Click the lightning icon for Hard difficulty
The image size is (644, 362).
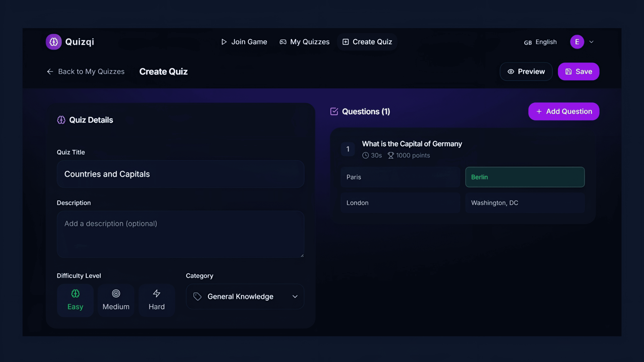(x=157, y=293)
